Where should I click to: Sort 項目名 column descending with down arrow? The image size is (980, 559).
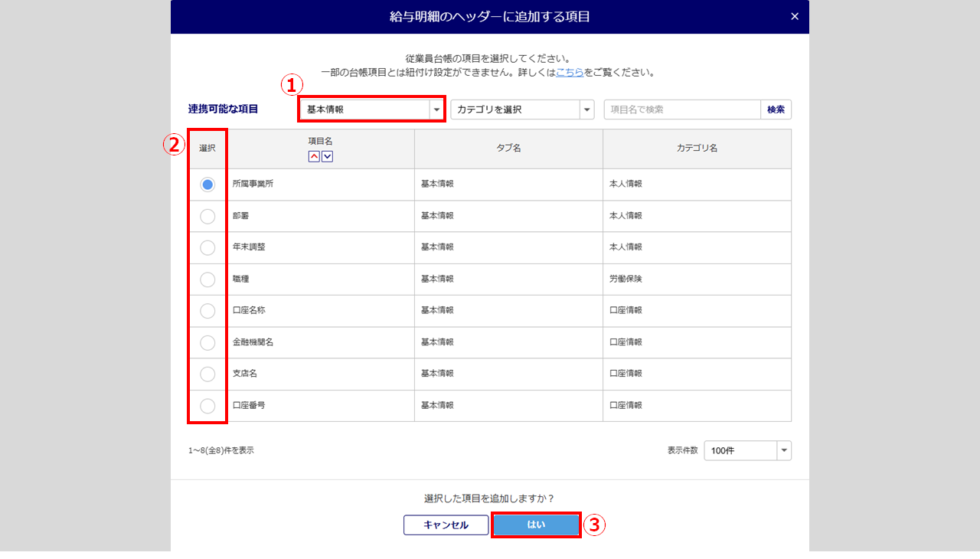328,156
